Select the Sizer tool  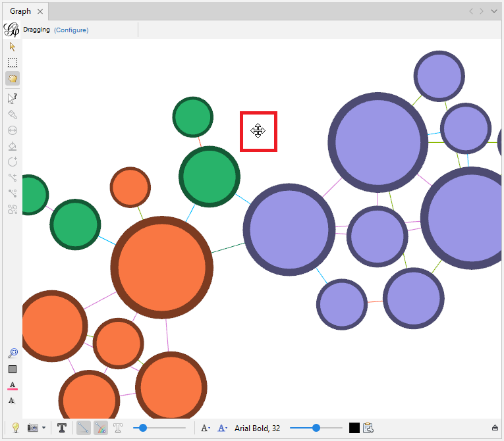pos(13,130)
